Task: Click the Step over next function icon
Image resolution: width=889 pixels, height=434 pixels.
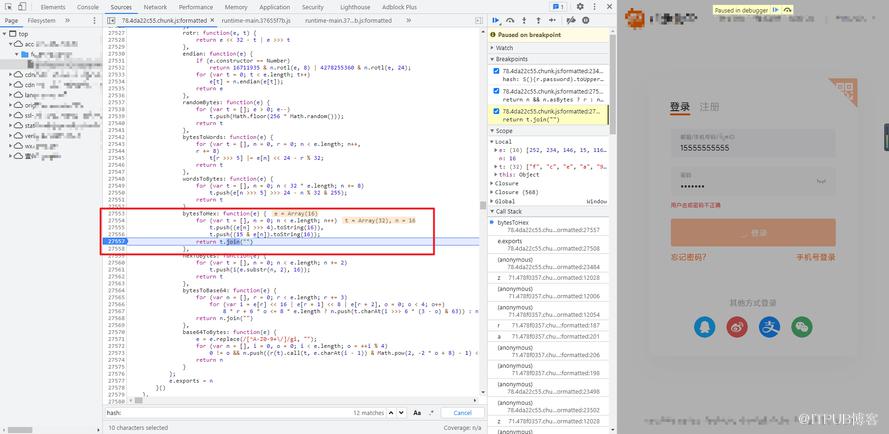Action: 510,20
